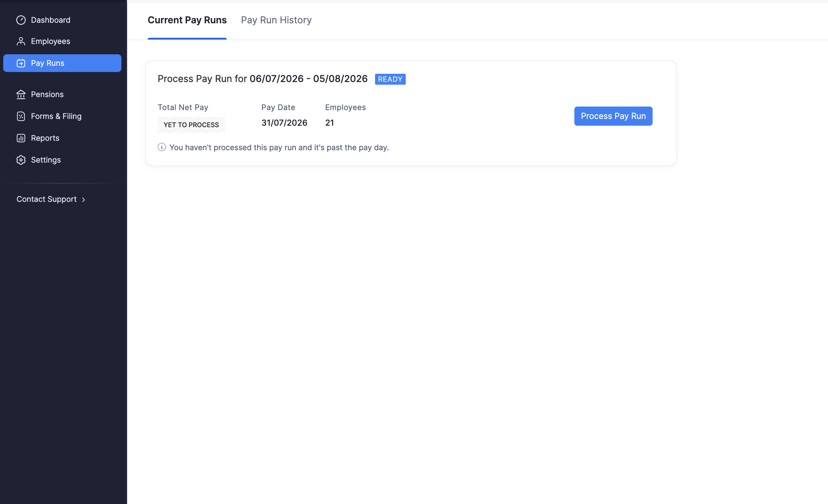This screenshot has height=504, width=828.
Task: Navigate to Reports in the sidebar
Action: click(x=62, y=138)
